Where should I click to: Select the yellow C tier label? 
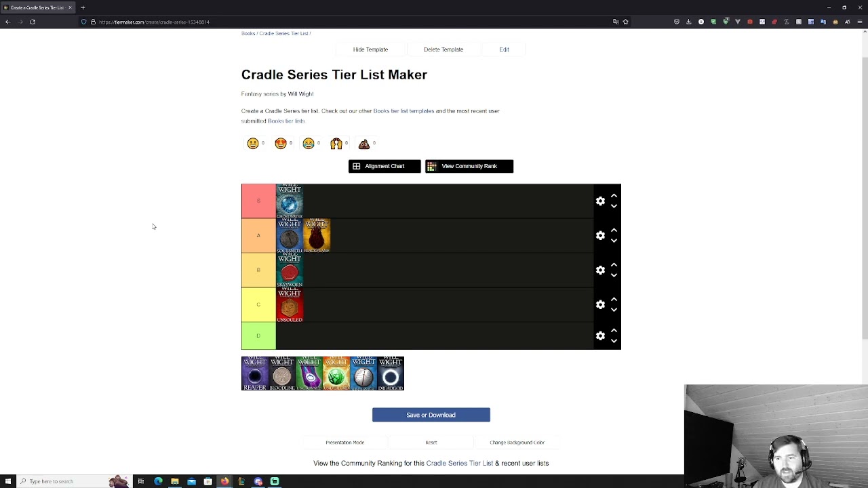[x=258, y=304]
